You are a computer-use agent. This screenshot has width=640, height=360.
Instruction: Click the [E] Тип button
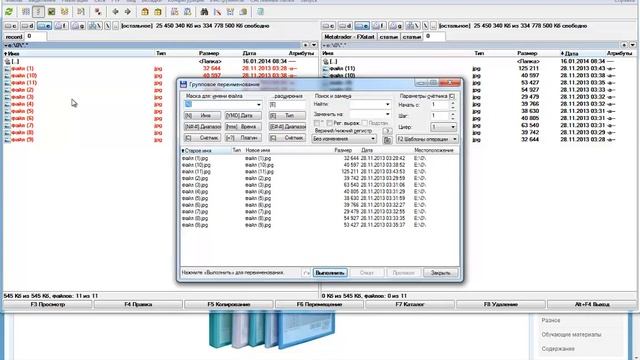coord(287,116)
